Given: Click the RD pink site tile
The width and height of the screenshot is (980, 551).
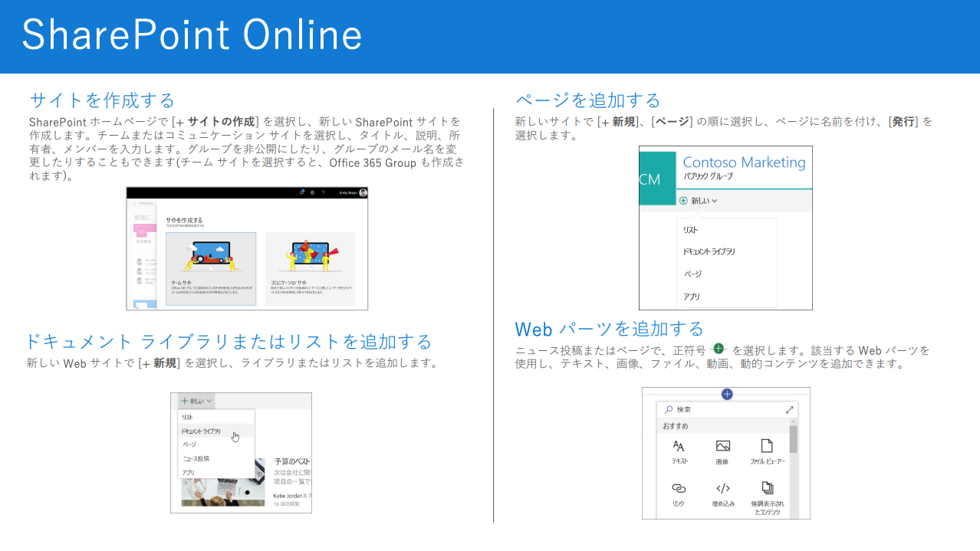Looking at the screenshot, I should tap(140, 230).
